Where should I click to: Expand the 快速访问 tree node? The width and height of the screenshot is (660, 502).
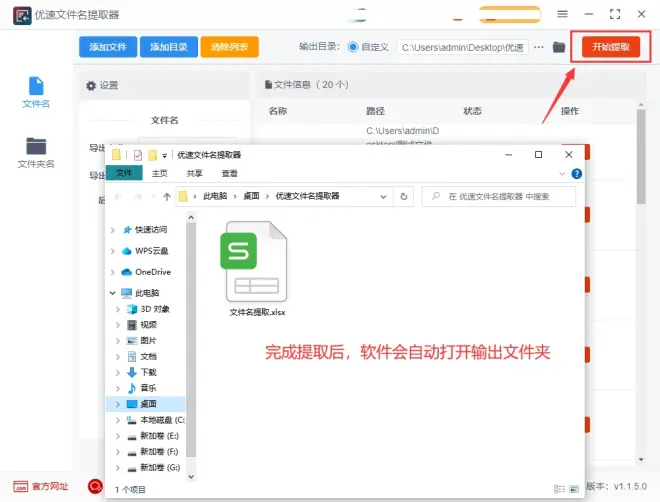click(112, 229)
